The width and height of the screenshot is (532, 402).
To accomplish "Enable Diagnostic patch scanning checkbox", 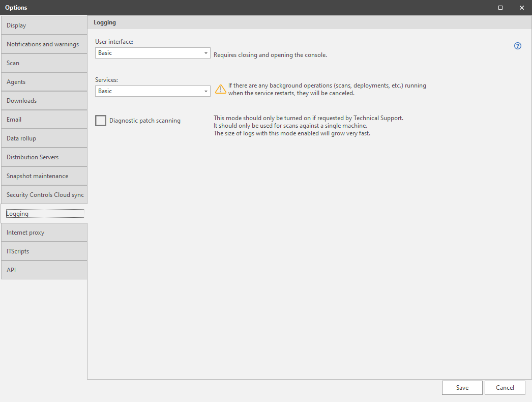I will point(101,121).
